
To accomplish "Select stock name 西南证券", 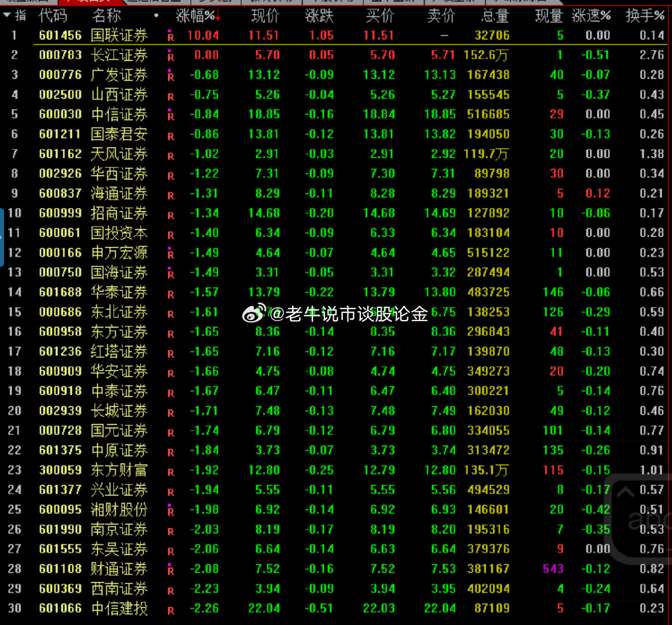I will point(119,589).
